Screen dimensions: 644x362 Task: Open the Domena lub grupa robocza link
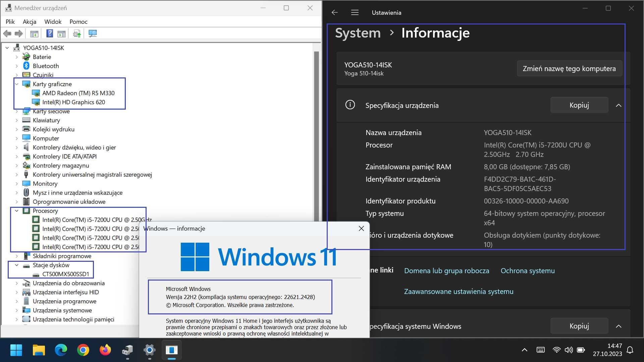[x=446, y=270]
